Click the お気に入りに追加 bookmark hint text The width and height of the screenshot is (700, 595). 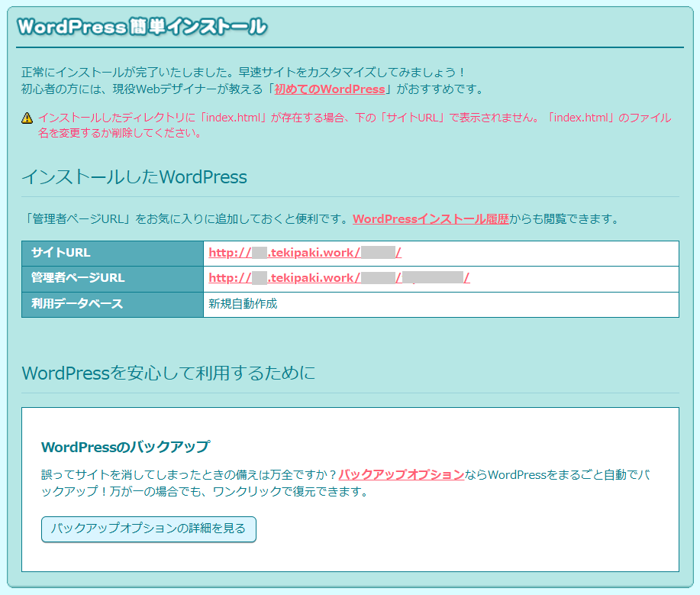coord(187,219)
